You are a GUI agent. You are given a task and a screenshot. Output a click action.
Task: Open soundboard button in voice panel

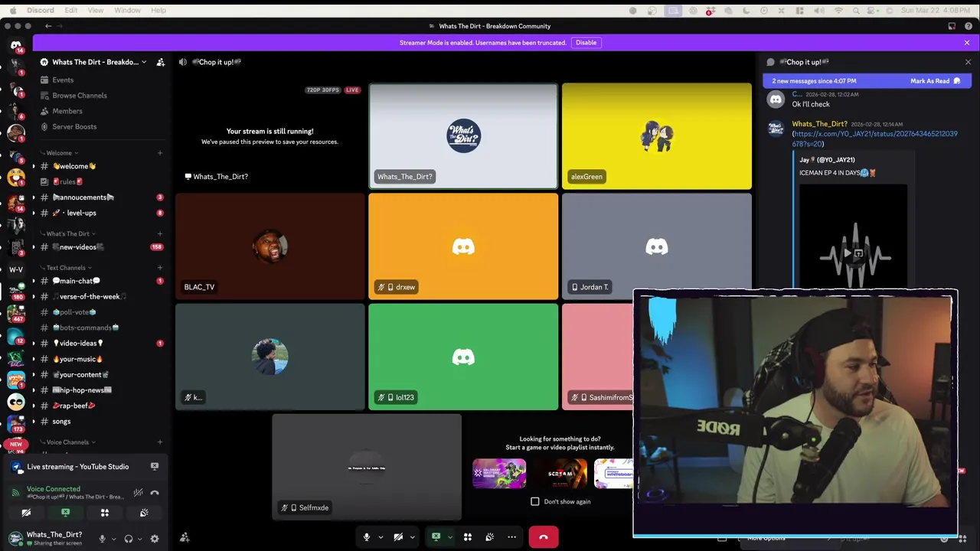[144, 513]
